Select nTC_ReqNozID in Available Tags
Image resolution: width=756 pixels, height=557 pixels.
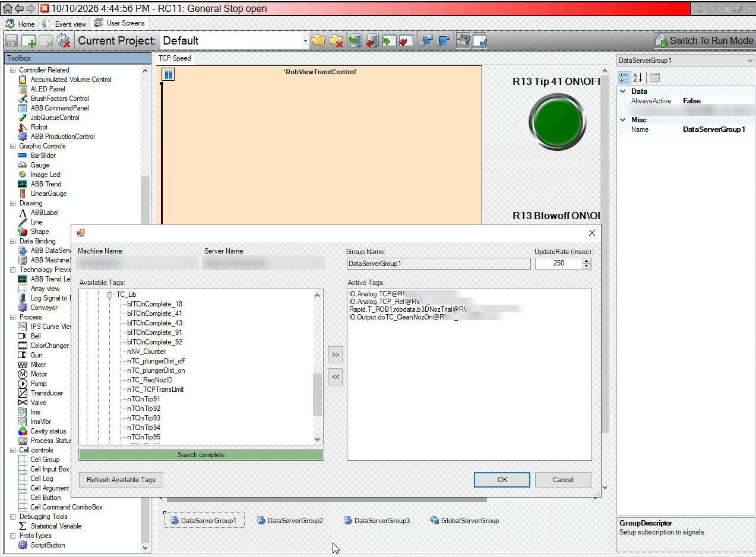coord(150,380)
